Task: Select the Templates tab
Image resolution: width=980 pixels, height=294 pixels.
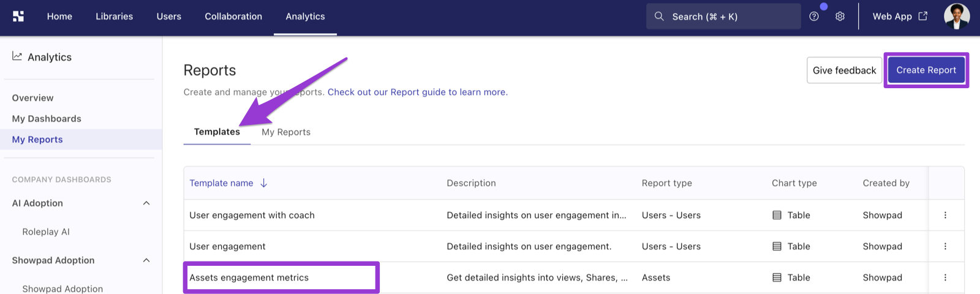Action: tap(217, 132)
